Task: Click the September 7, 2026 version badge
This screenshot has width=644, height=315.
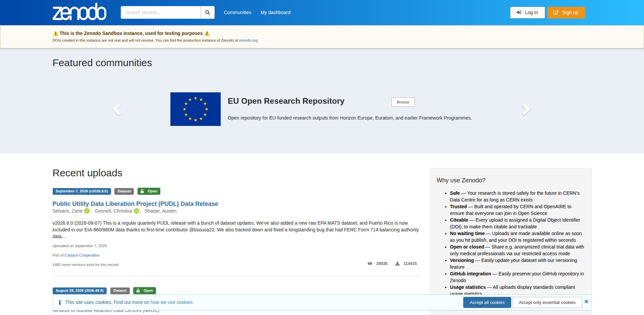Action: coord(82,191)
